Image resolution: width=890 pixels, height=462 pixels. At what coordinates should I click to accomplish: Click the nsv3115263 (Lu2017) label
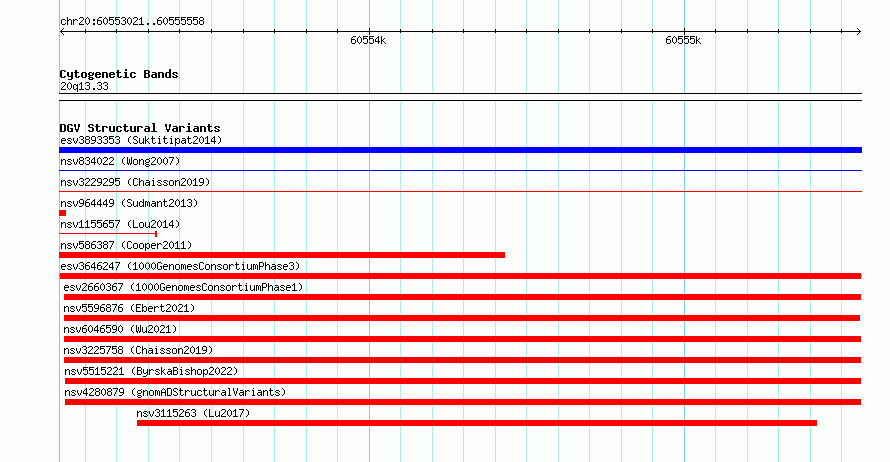click(193, 413)
